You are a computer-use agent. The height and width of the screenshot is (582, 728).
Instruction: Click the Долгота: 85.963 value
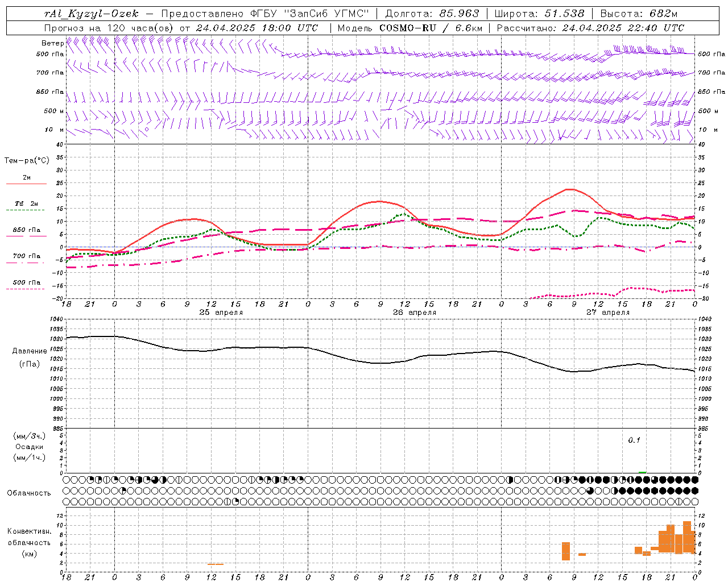pos(432,14)
